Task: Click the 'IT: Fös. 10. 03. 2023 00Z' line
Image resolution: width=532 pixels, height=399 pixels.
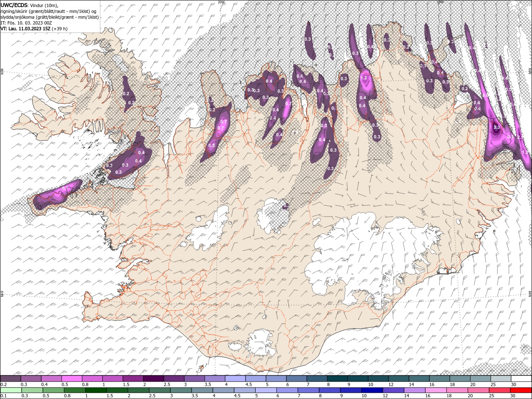Action: click(x=26, y=22)
